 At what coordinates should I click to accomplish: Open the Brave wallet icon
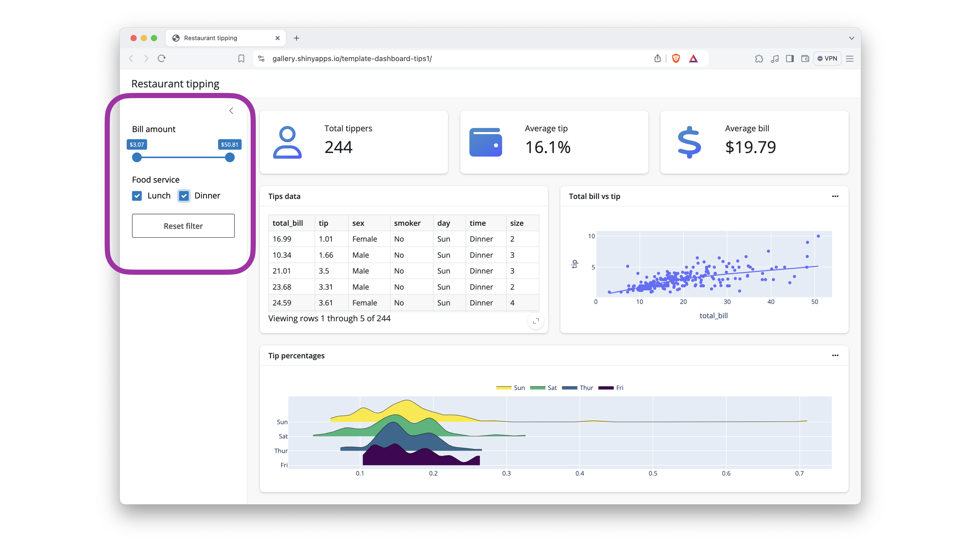(x=805, y=59)
